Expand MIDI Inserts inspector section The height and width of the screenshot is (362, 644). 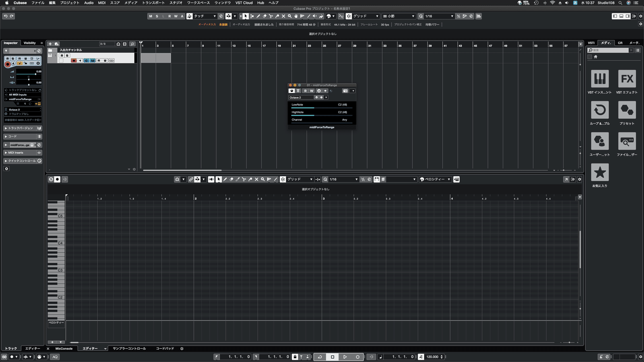23,153
